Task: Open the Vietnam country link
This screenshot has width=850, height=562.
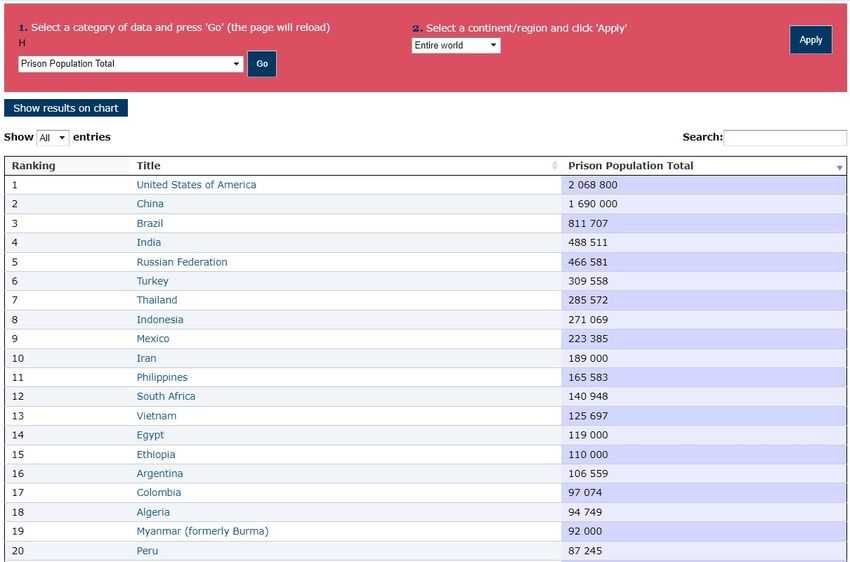Action: click(156, 416)
